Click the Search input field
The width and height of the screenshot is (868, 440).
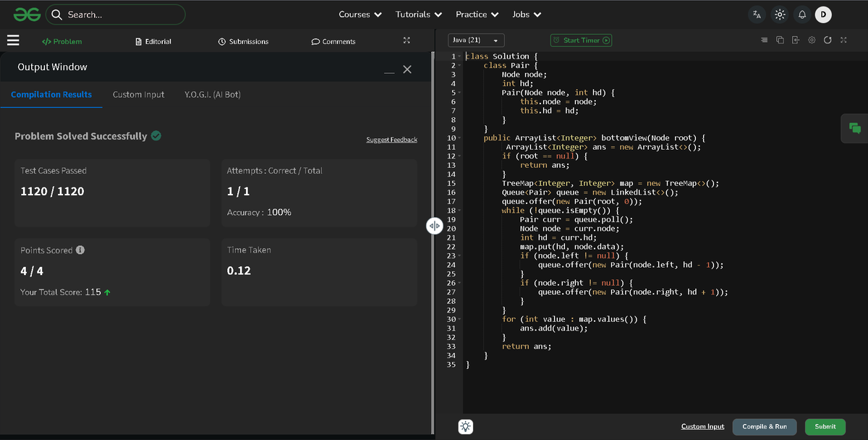click(116, 14)
